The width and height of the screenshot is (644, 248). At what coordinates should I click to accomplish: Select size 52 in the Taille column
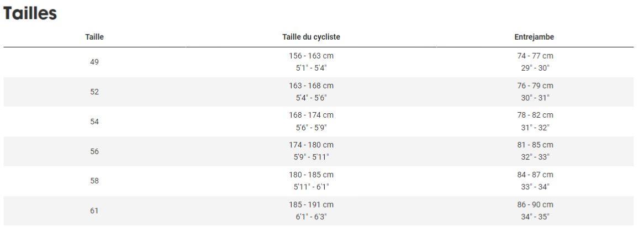pyautogui.click(x=94, y=92)
